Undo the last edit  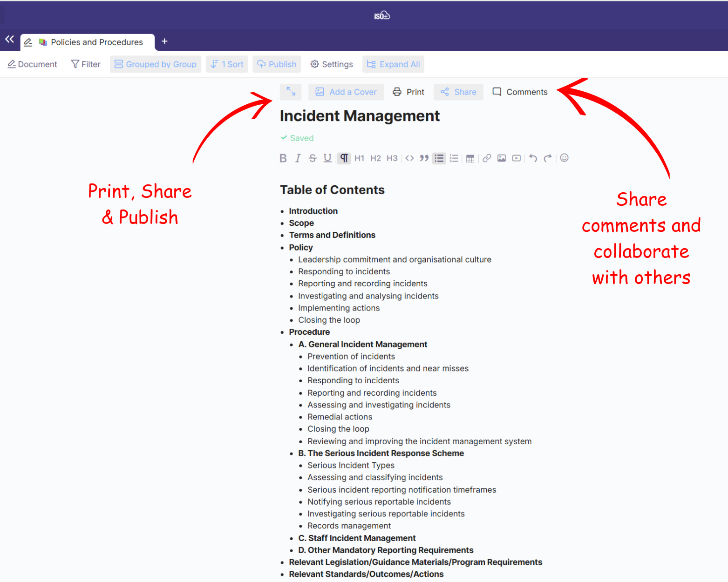pos(533,158)
